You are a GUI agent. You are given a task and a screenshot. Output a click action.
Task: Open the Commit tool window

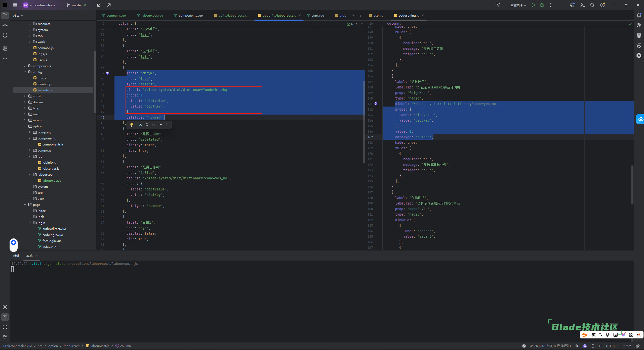pyautogui.click(x=5, y=25)
